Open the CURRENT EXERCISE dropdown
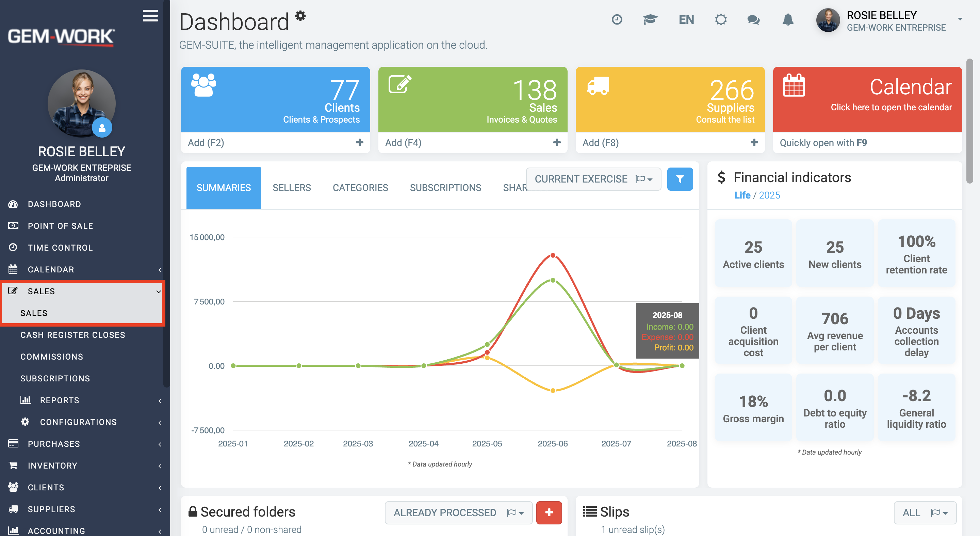 pyautogui.click(x=593, y=179)
